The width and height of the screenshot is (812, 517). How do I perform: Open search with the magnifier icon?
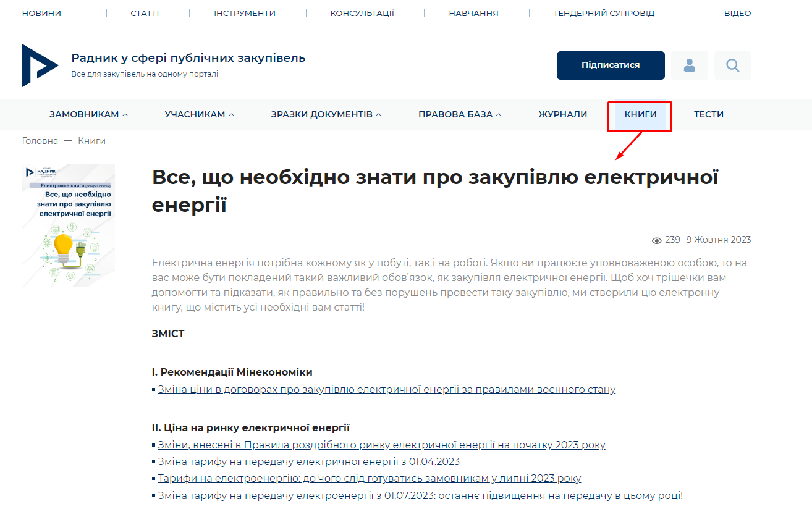(x=732, y=65)
